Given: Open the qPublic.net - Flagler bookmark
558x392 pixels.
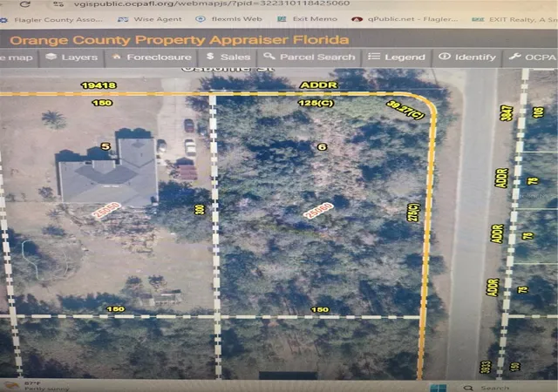Looking at the screenshot, I should 405,19.
